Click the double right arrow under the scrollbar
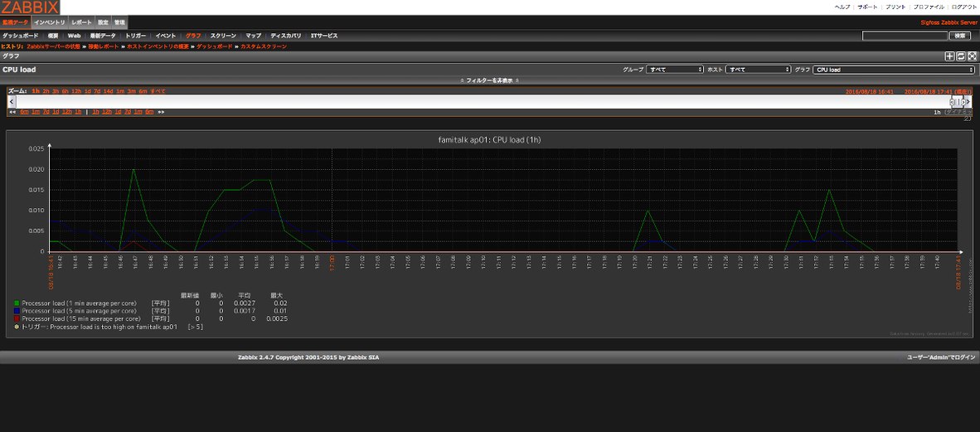 161,112
